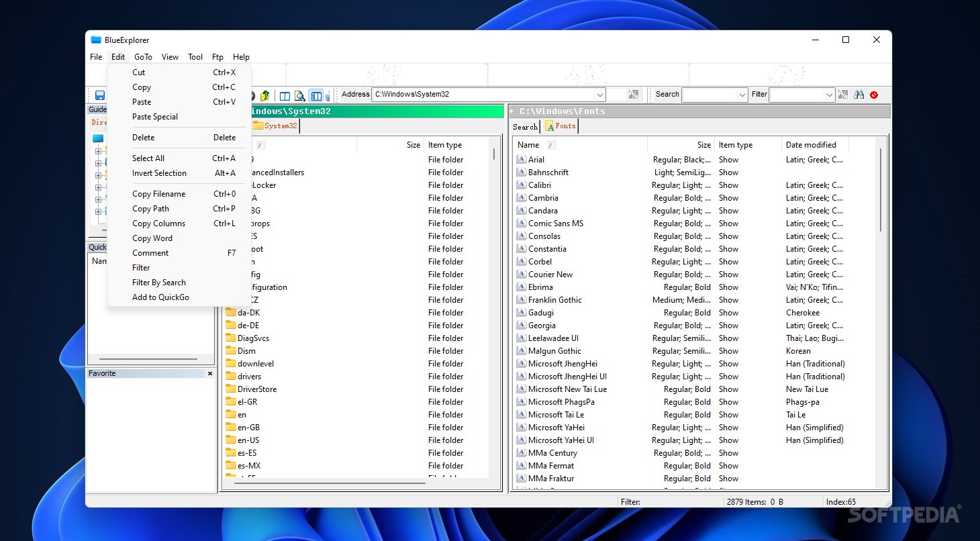The width and height of the screenshot is (980, 541).
Task: Click the highlighted side panel layout icon
Action: [315, 95]
